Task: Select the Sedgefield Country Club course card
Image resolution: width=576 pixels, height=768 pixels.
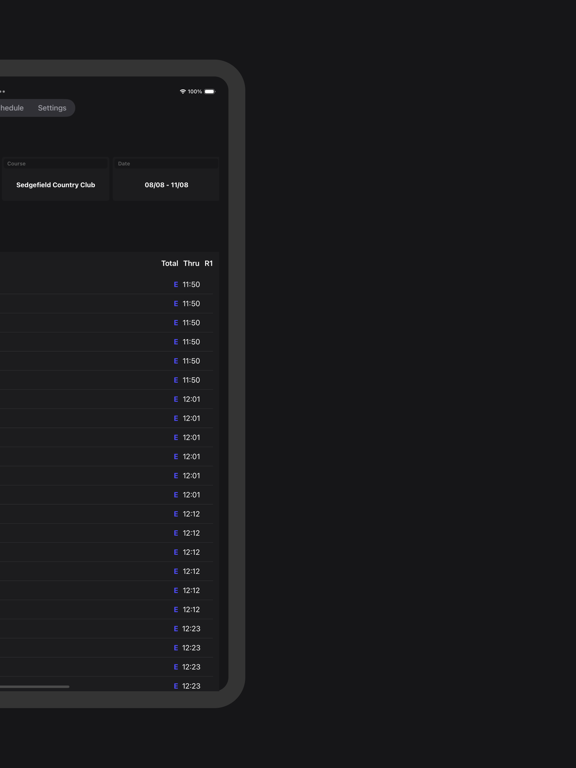Action: [55, 179]
